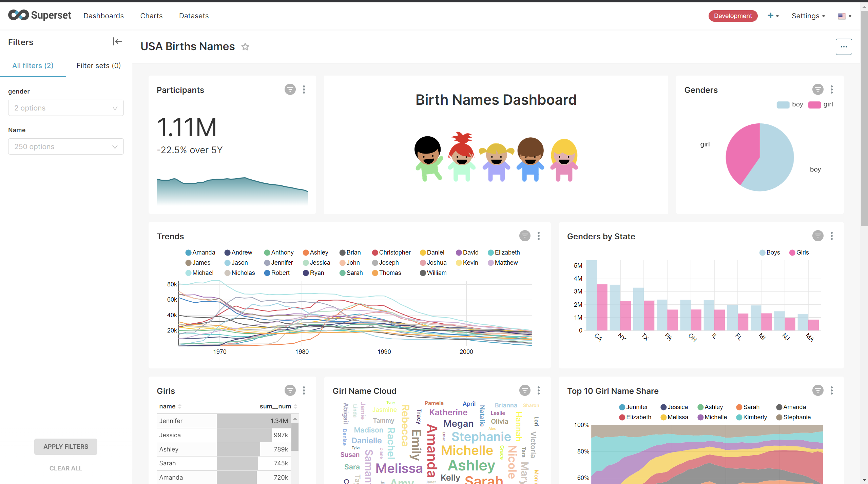The width and height of the screenshot is (868, 484).
Task: Open the dashboard three-dots actions menu
Action: pyautogui.click(x=844, y=47)
